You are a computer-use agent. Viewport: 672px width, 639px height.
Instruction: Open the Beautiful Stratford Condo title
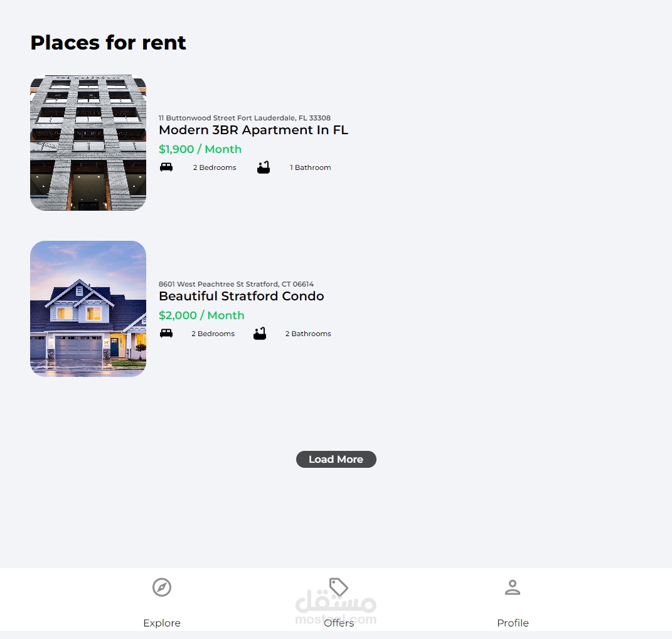pos(241,296)
